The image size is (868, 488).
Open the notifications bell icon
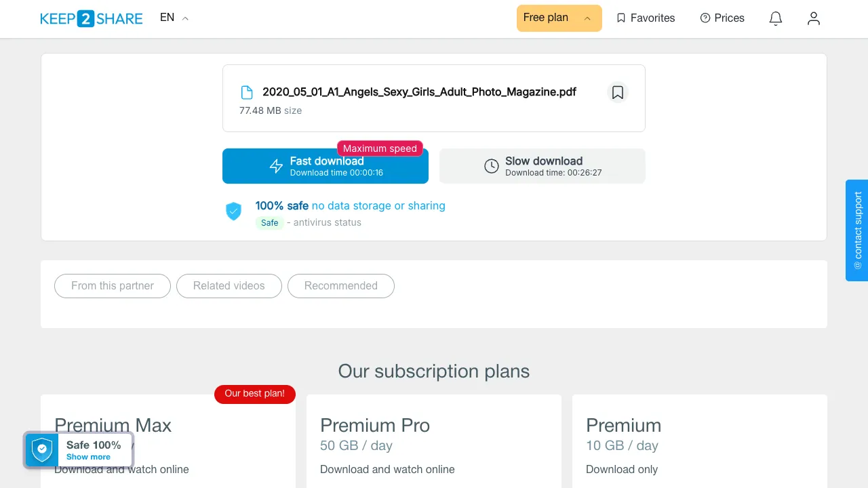pos(776,18)
